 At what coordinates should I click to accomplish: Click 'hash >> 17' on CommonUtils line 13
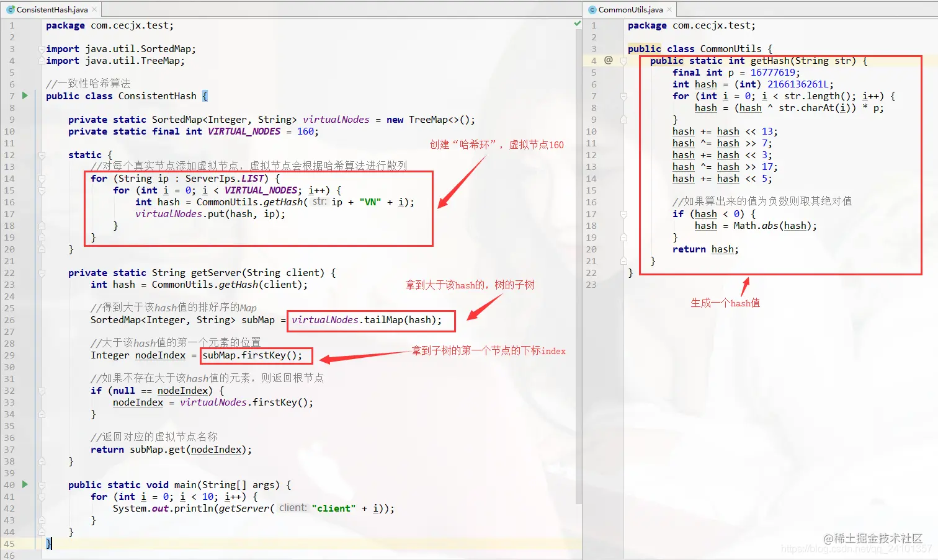(x=744, y=167)
